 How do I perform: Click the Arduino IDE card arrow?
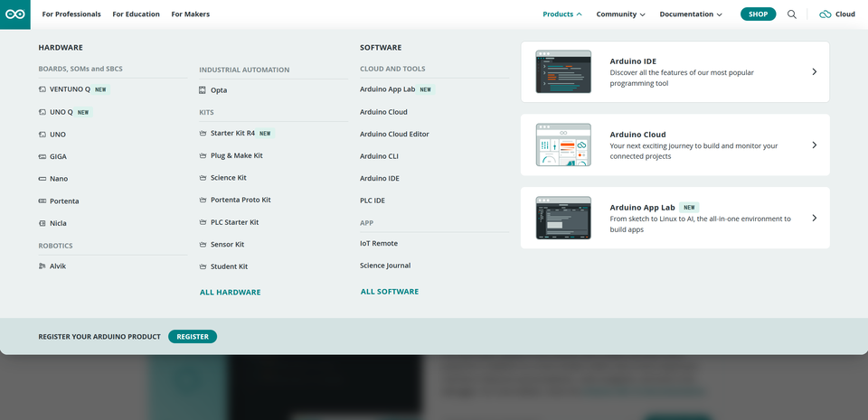[815, 72]
